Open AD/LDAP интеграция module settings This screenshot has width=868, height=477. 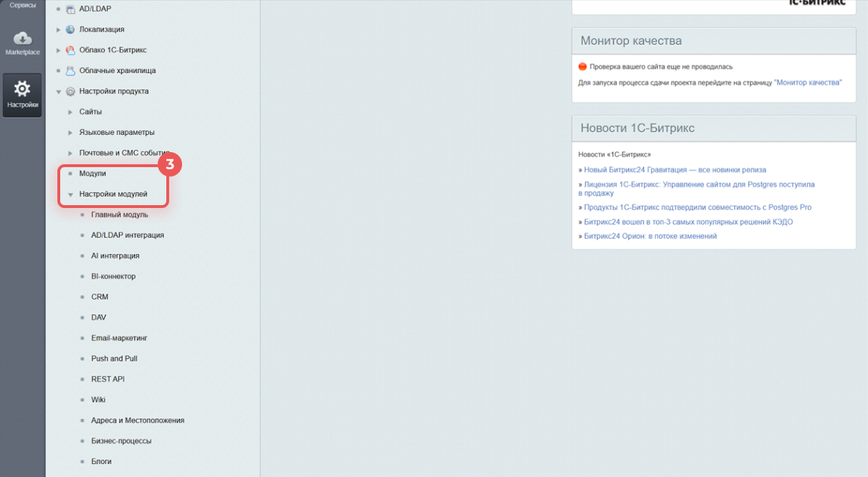point(128,235)
